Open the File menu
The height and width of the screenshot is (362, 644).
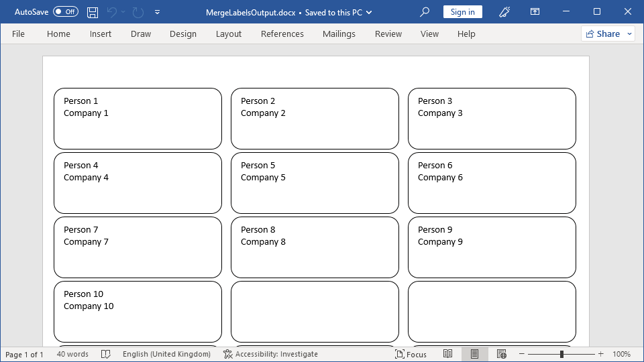tap(18, 34)
